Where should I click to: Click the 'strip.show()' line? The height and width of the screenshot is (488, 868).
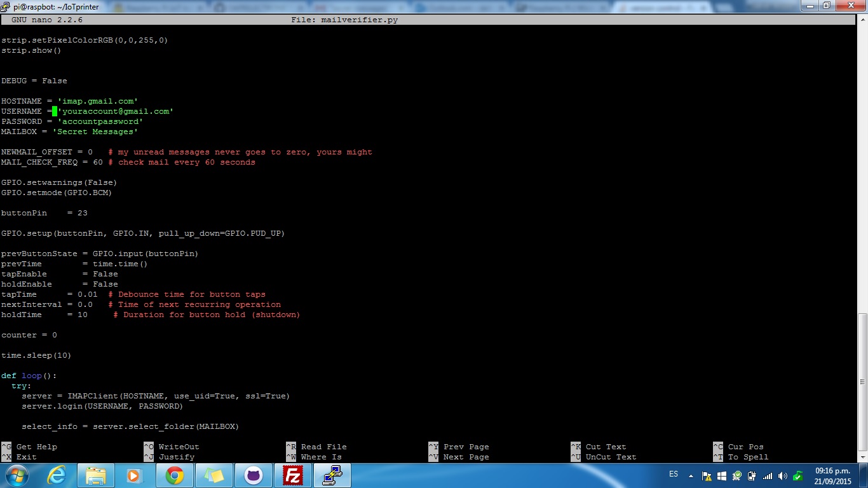(32, 50)
